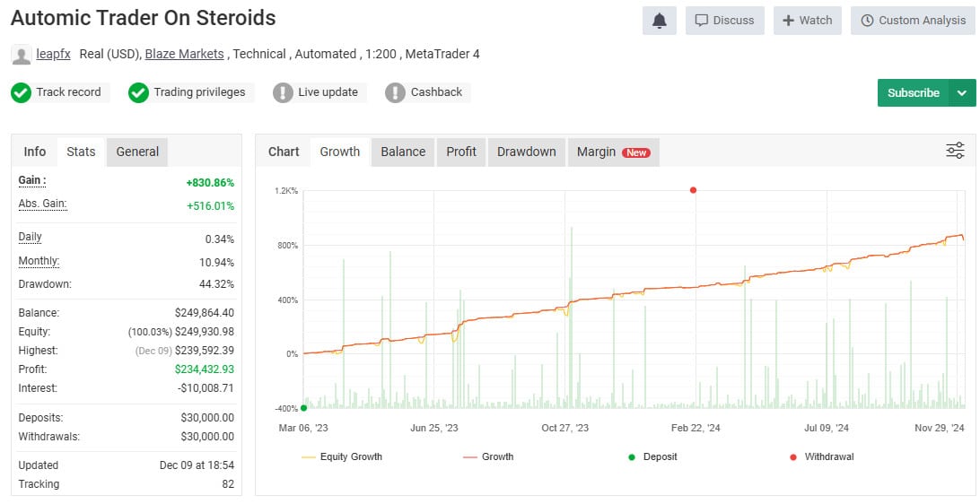Open the Balance chart tab
The image size is (980, 504).
(403, 152)
